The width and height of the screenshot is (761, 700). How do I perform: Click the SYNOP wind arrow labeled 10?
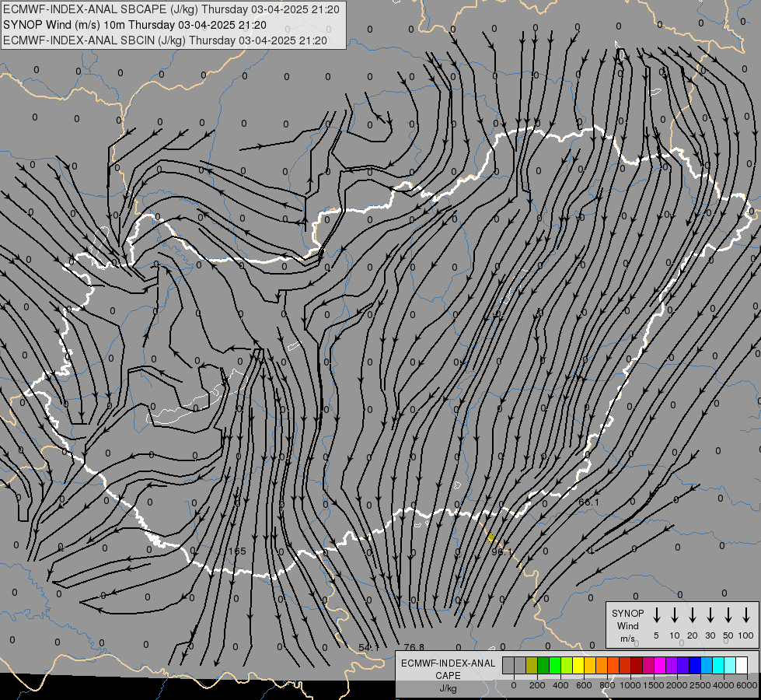click(x=675, y=614)
